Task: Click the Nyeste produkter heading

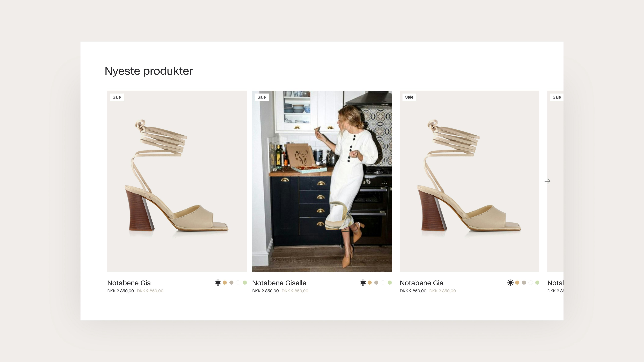Action: pyautogui.click(x=149, y=71)
